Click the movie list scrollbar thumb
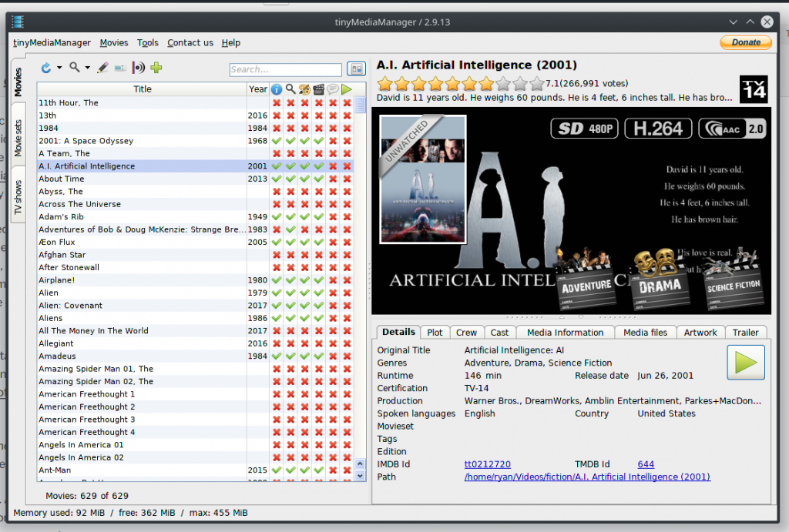The image size is (789, 532). click(360, 105)
